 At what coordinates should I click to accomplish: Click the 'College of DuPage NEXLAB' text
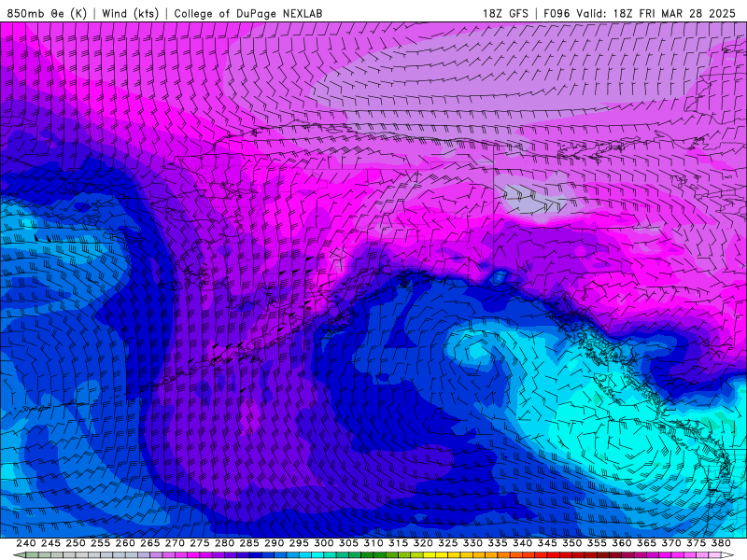248,13
